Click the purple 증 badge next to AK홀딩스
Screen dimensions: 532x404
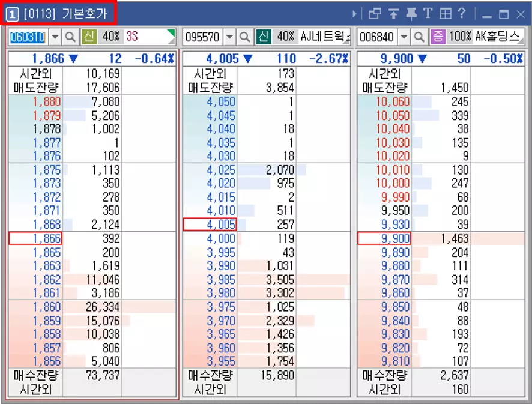coord(438,37)
